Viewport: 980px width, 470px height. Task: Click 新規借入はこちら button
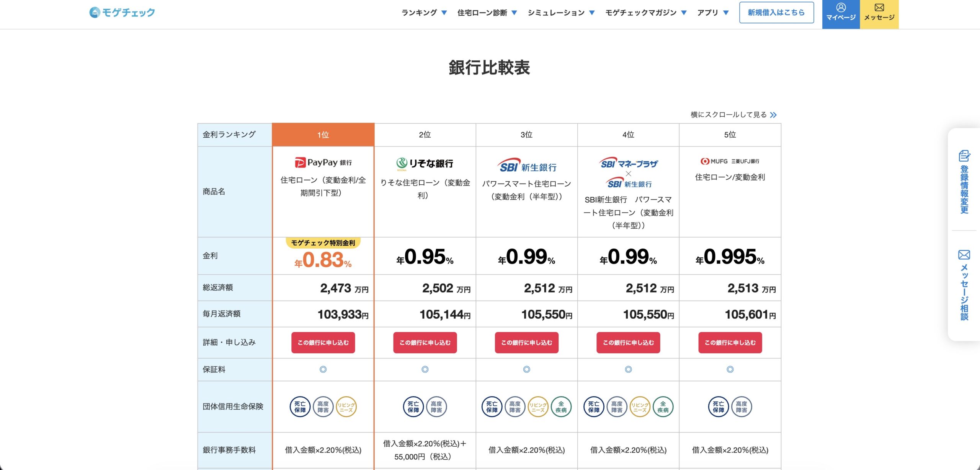[x=776, y=13]
